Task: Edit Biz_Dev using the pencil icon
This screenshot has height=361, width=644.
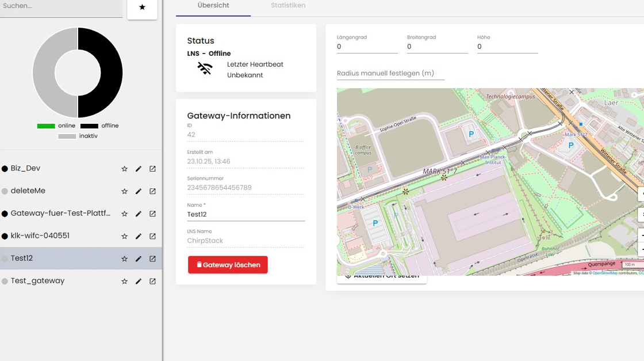Action: tap(139, 169)
